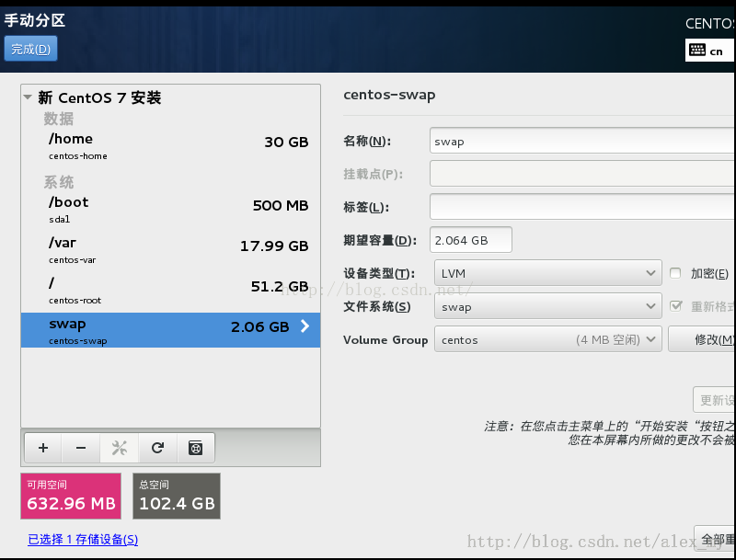Click the update settings button
Screen dimensions: 736x560
(x=715, y=400)
